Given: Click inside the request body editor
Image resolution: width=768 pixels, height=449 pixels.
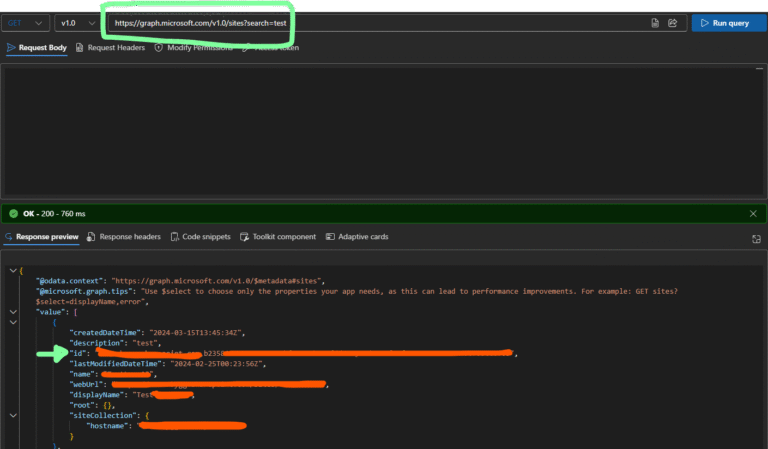Looking at the screenshot, I should pos(383,131).
